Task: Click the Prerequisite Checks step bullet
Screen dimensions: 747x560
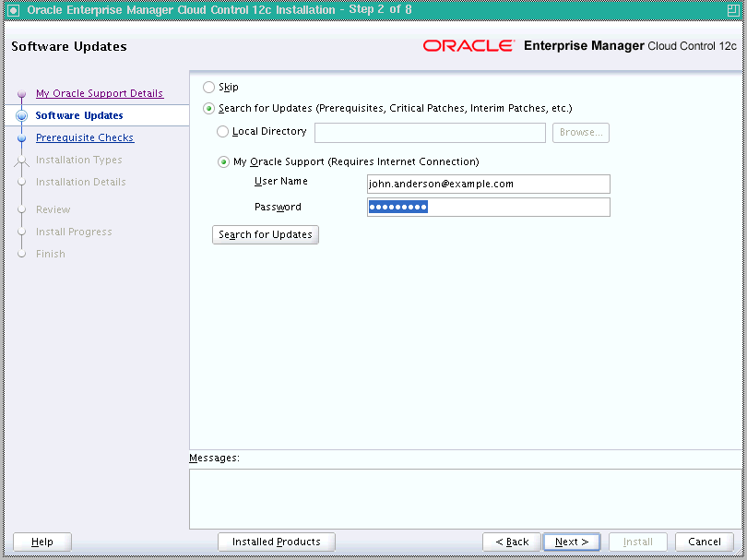Action: [x=21, y=138]
